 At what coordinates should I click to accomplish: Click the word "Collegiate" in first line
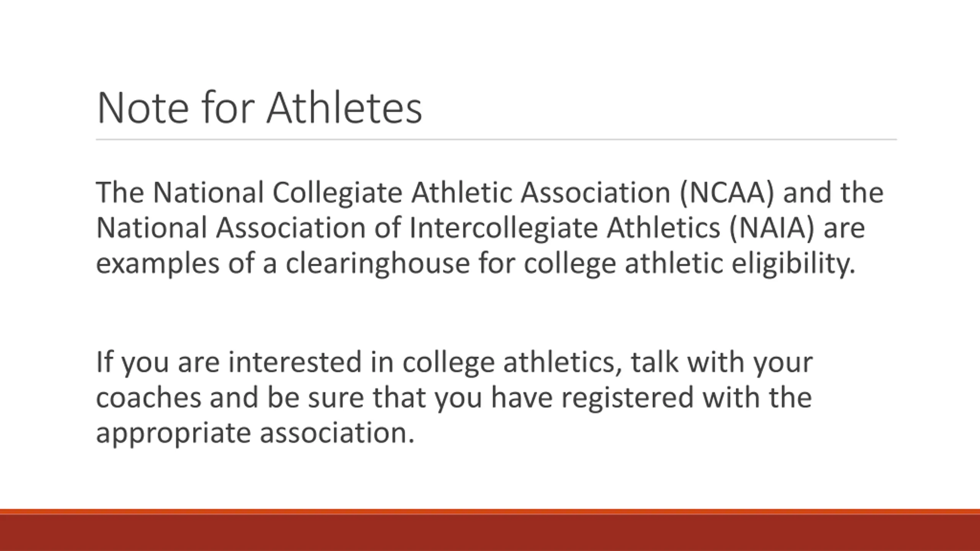click(x=337, y=192)
